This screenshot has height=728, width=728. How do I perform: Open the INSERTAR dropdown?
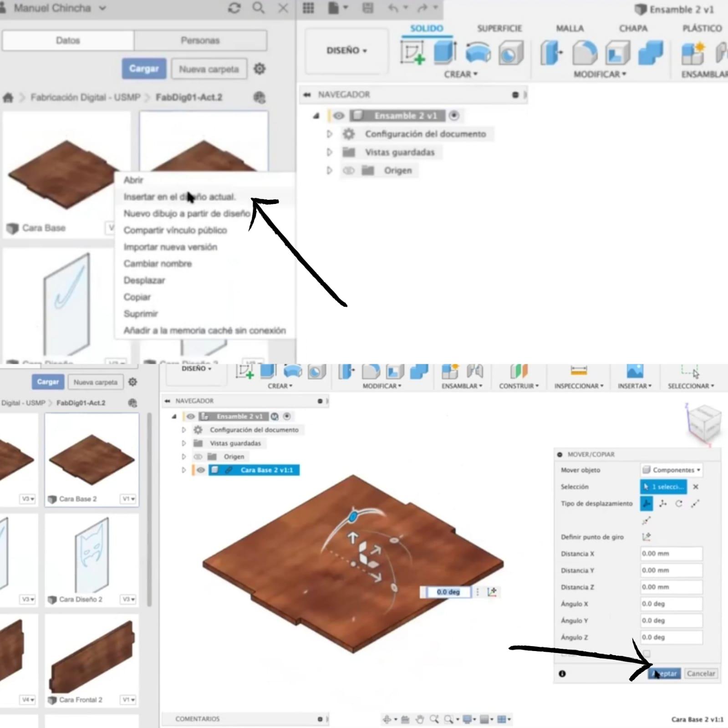(635, 386)
